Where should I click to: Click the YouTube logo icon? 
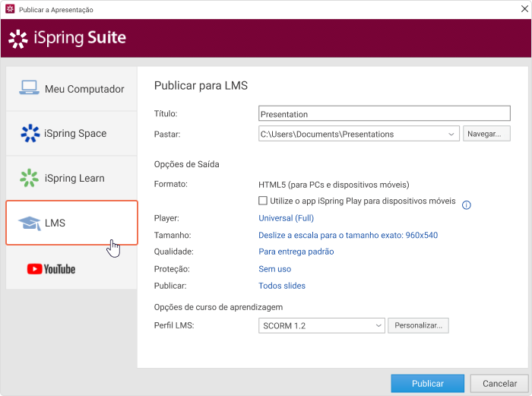51,269
